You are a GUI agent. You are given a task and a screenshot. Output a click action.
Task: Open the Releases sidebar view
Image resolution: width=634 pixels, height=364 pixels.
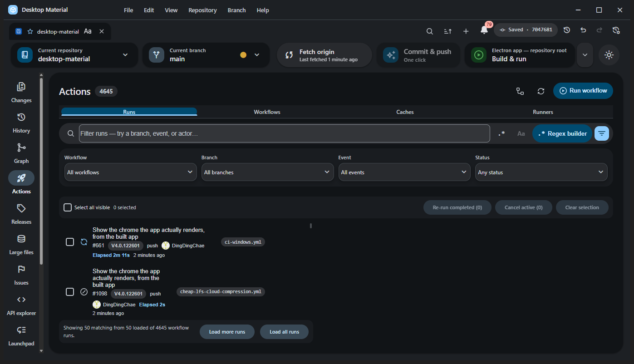[21, 214]
